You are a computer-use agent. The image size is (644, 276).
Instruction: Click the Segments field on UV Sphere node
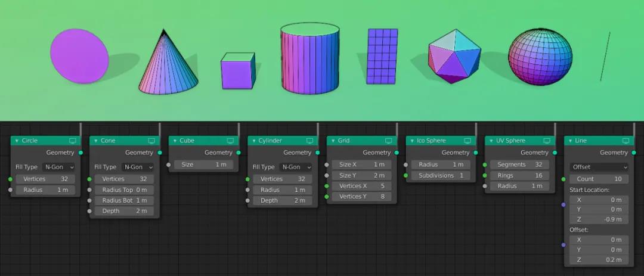tap(518, 165)
